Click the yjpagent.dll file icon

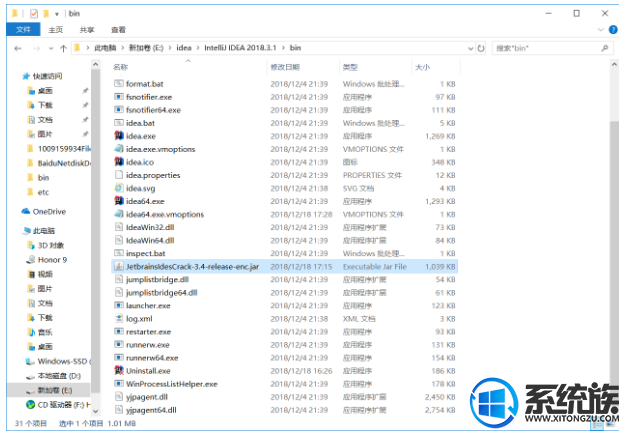(x=119, y=397)
